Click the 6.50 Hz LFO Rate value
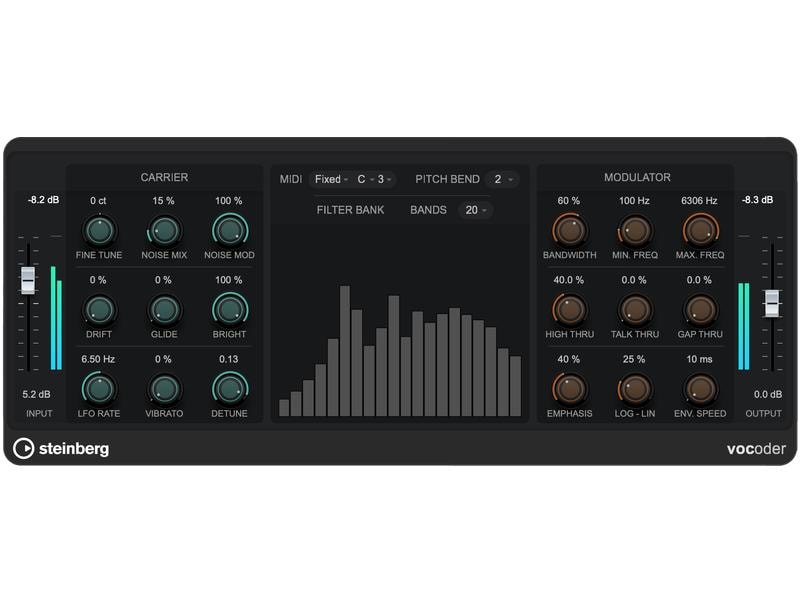 click(98, 359)
